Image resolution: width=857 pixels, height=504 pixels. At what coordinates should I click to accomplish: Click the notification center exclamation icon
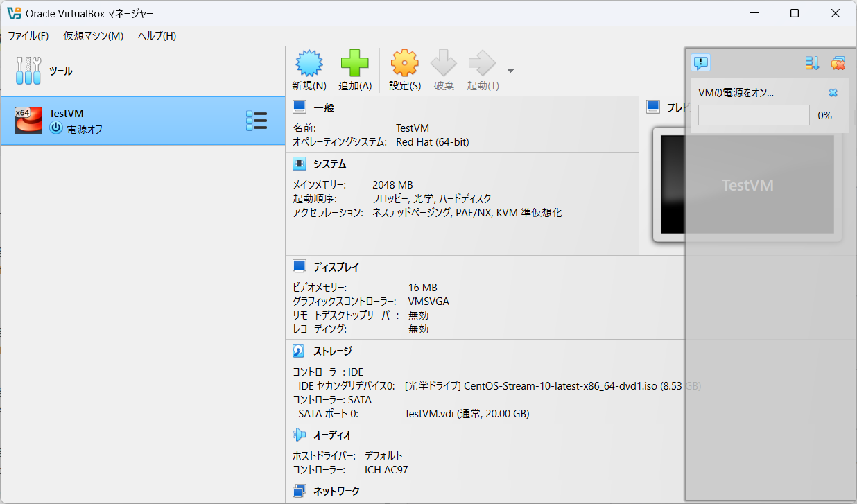click(x=701, y=63)
